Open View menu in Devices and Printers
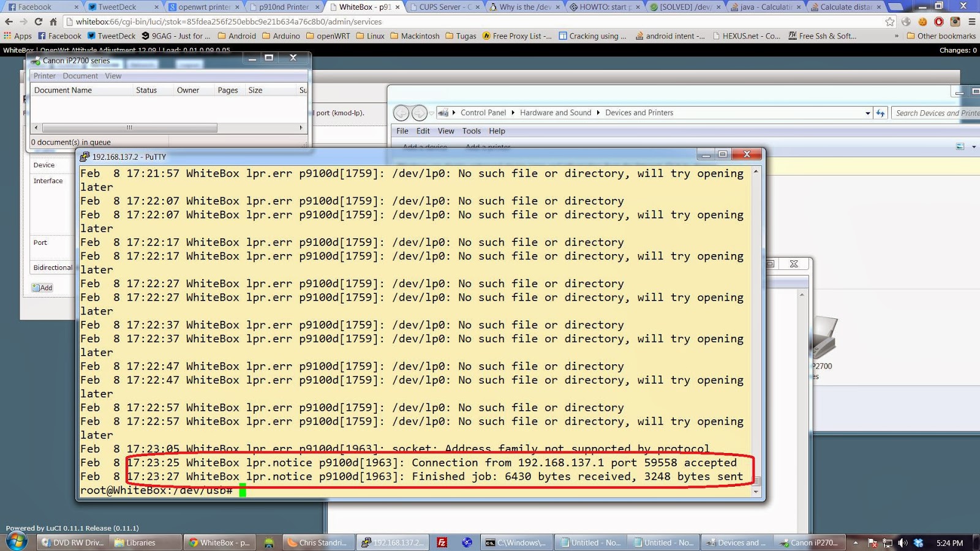 coord(446,131)
